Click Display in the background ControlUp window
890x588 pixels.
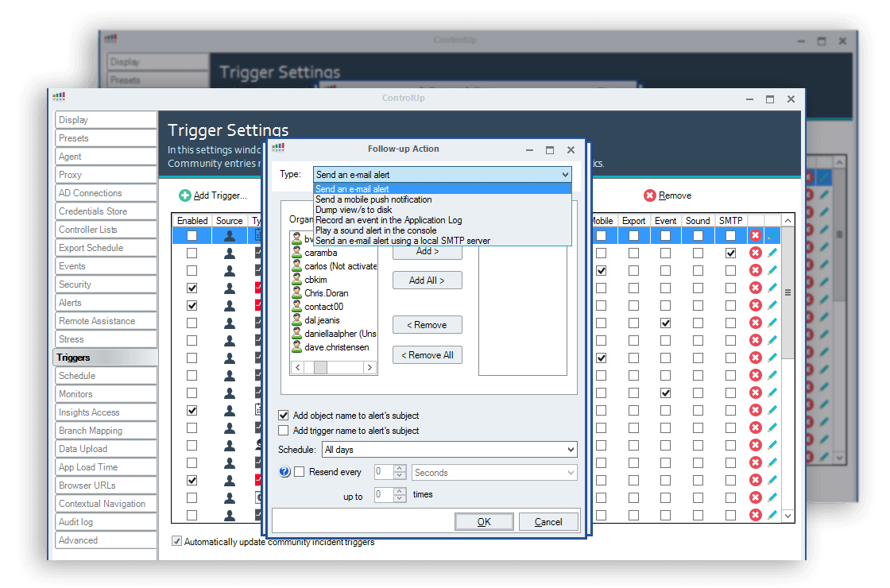coord(158,62)
